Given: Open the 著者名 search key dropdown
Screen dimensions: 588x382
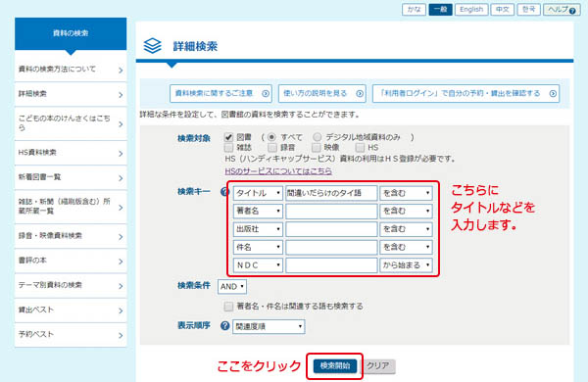Looking at the screenshot, I should (258, 211).
